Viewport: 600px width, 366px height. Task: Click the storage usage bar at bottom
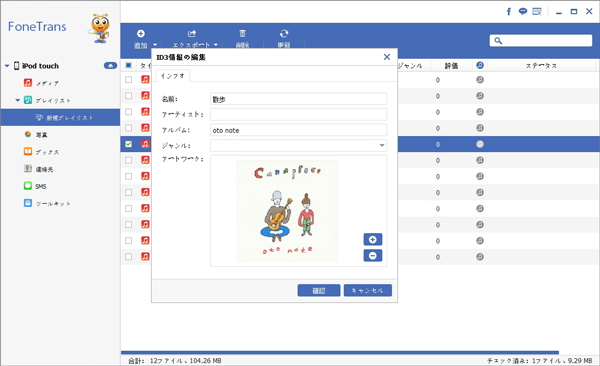(x=340, y=353)
